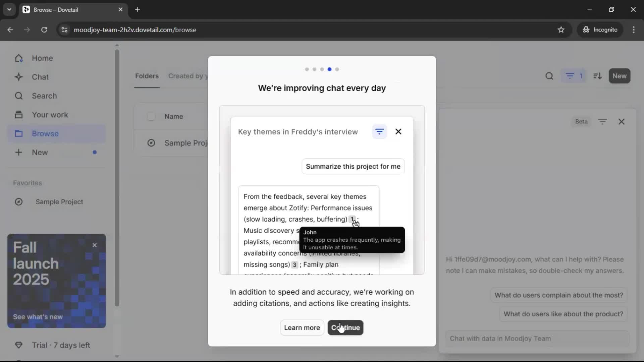Jump to the fifth onboarding dot
This screenshot has height=362, width=644.
(337, 69)
